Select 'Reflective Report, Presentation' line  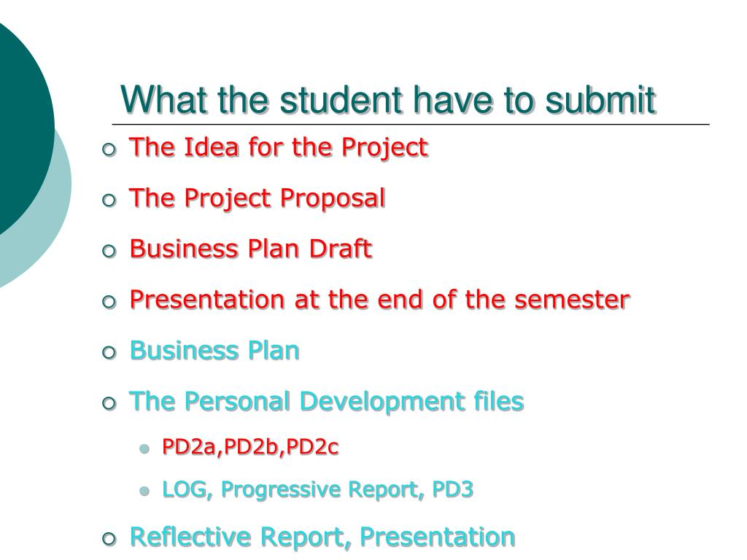point(322,537)
